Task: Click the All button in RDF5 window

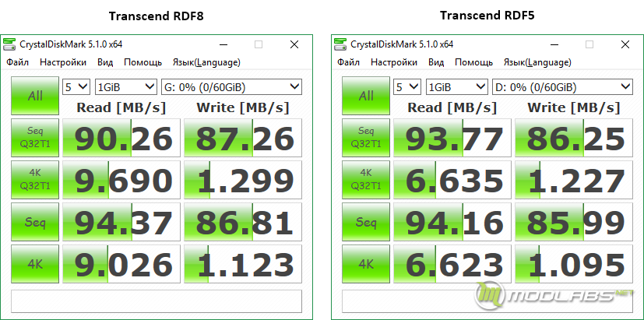Action: pyautogui.click(x=366, y=96)
